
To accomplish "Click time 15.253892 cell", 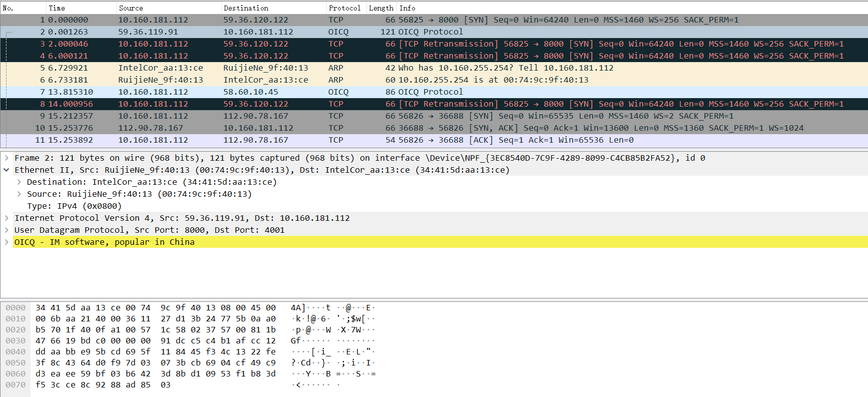I will (71, 140).
